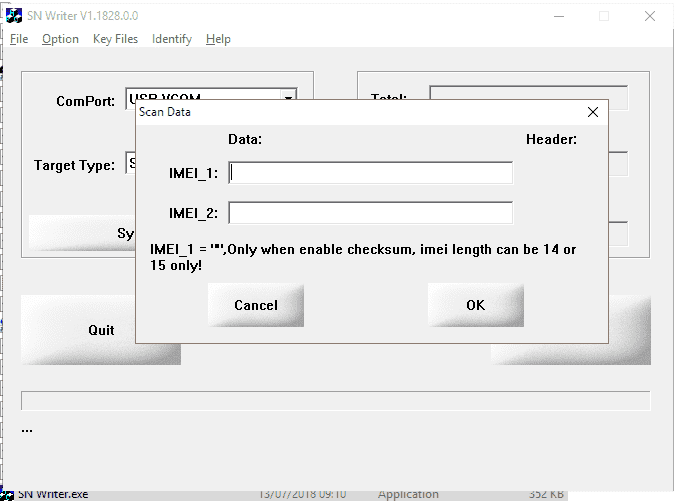Click the Total field in SN Writer
This screenshot has width=693, height=501.
coord(529,93)
